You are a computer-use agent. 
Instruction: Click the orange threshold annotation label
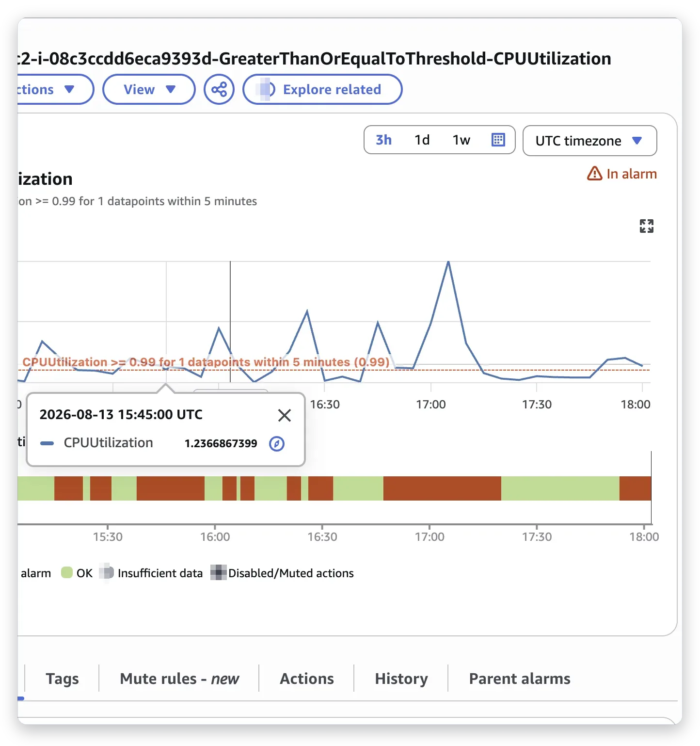[206, 362]
